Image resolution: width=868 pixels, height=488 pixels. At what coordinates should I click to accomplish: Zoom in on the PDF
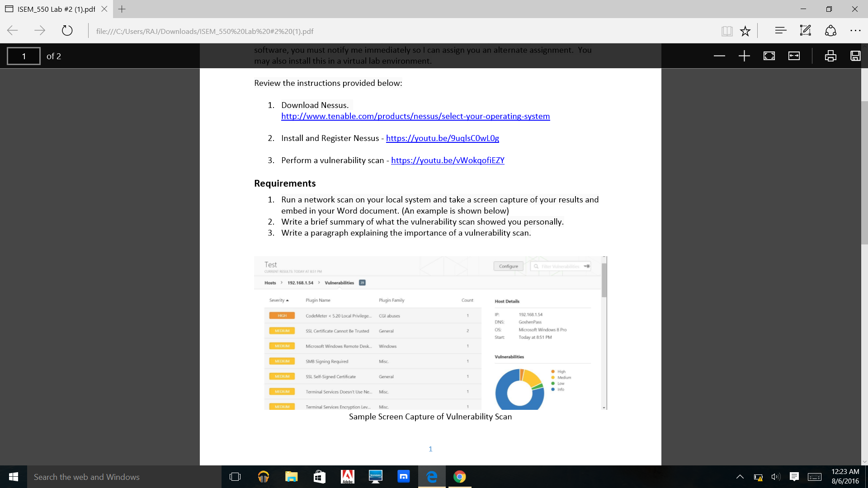pyautogui.click(x=744, y=56)
